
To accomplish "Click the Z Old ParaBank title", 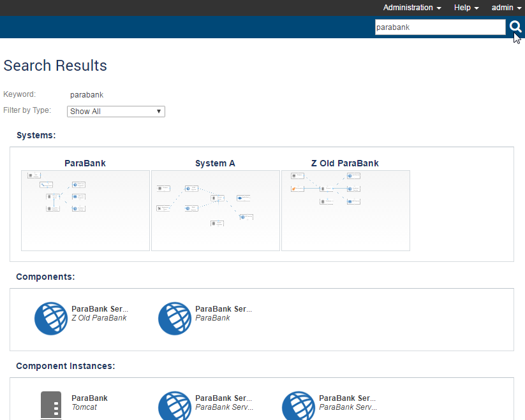I will click(x=345, y=163).
